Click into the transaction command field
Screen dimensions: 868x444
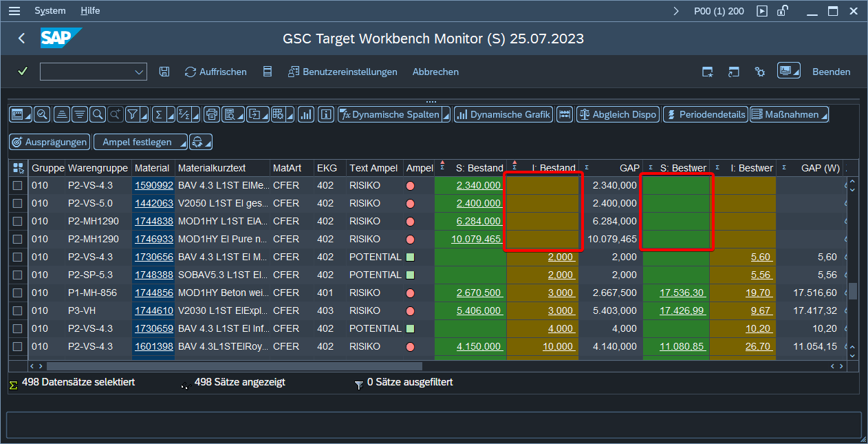86,72
